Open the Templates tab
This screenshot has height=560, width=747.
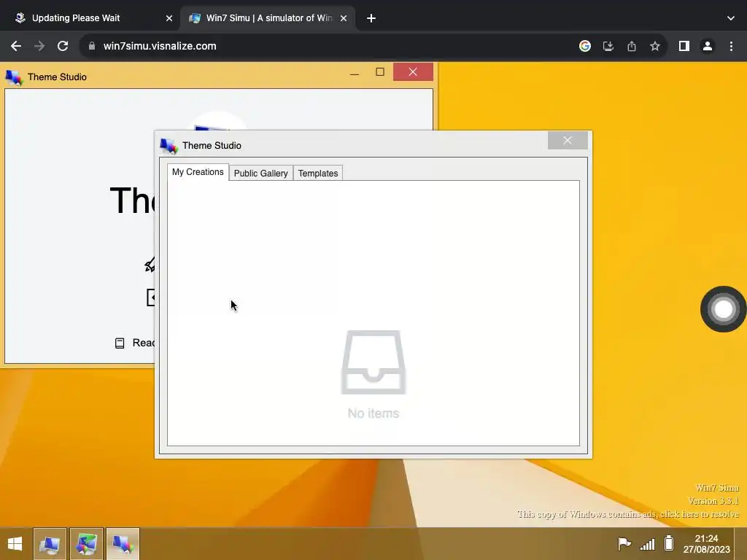point(318,174)
